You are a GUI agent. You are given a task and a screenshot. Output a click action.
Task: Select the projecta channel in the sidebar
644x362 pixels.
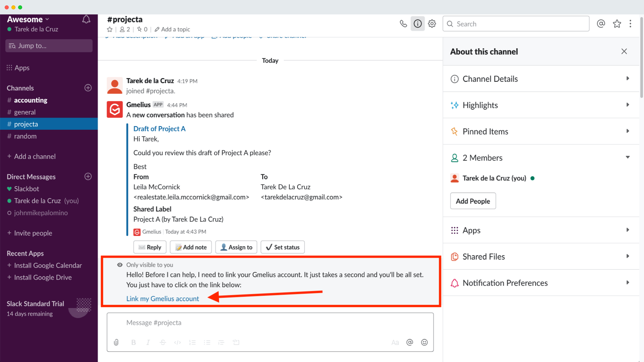49,124
